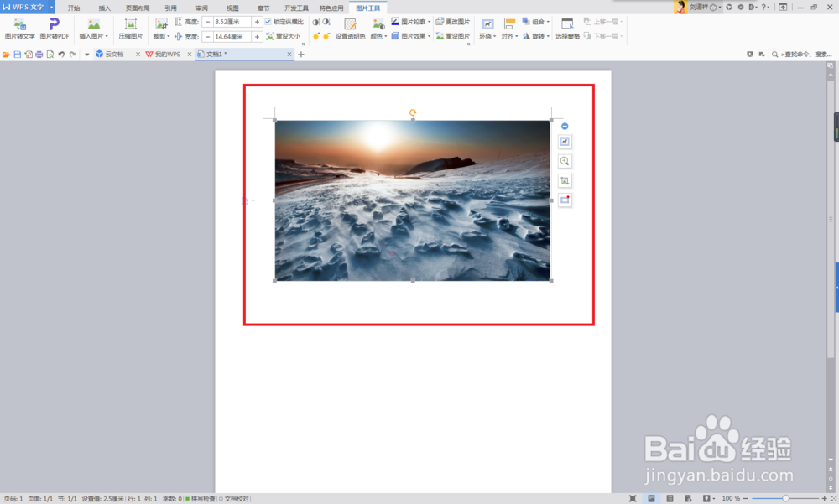
Task: Toggle the 锁定纵横比 checkbox
Action: point(268,22)
